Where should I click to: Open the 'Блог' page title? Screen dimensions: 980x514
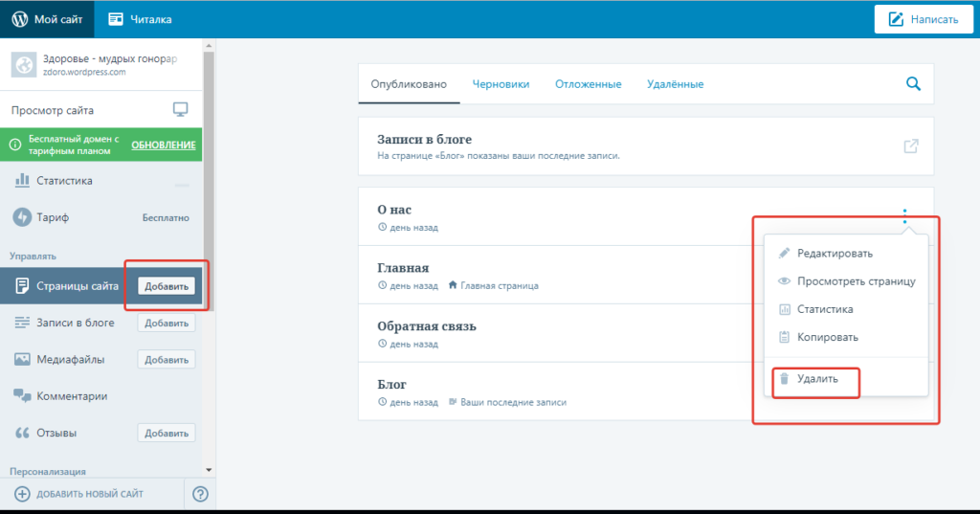point(391,384)
